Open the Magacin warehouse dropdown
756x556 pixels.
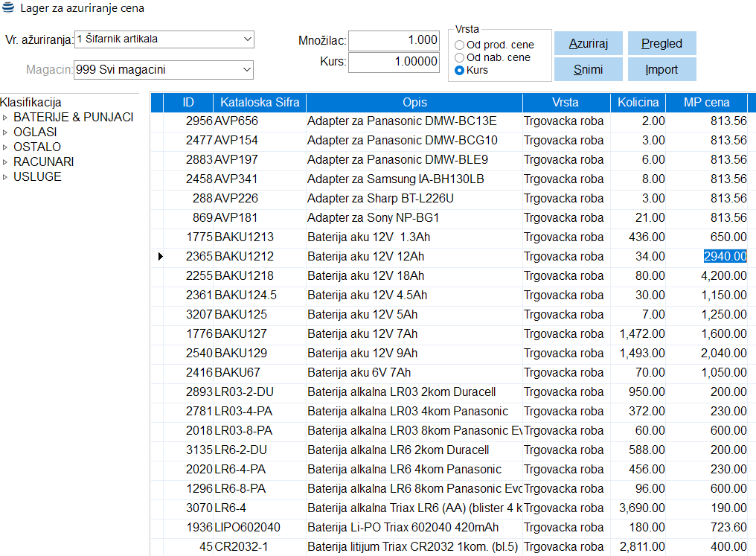(247, 70)
